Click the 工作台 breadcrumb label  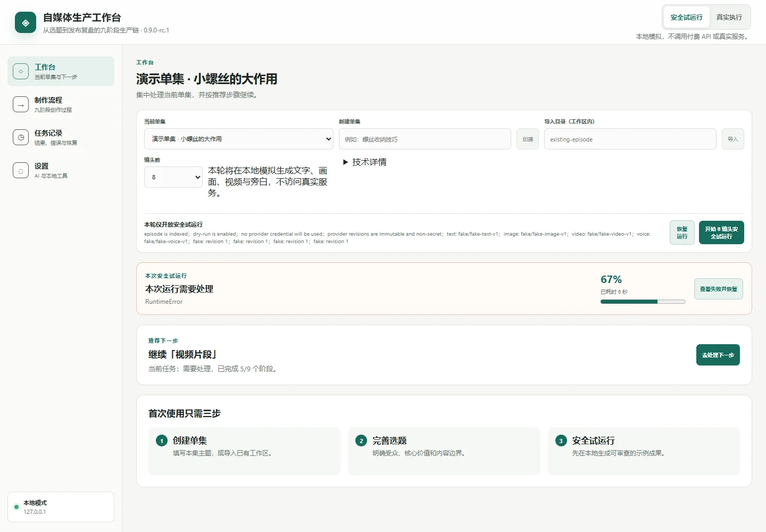click(x=145, y=62)
